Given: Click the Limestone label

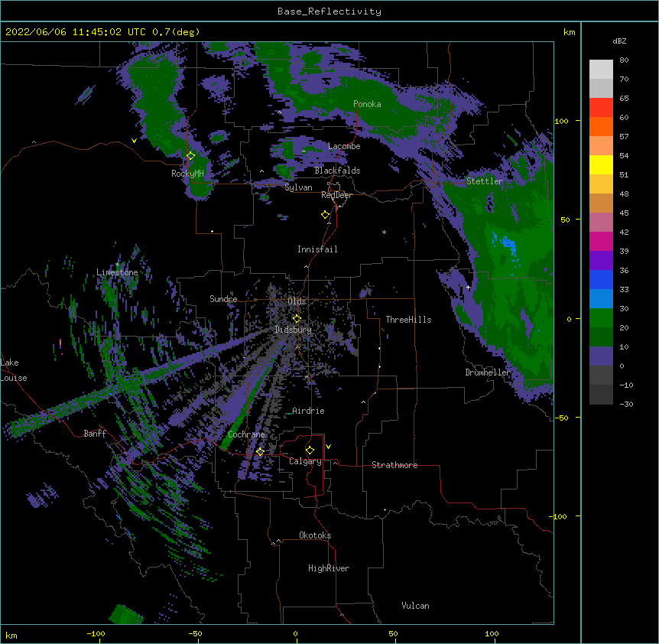Looking at the screenshot, I should (117, 272).
